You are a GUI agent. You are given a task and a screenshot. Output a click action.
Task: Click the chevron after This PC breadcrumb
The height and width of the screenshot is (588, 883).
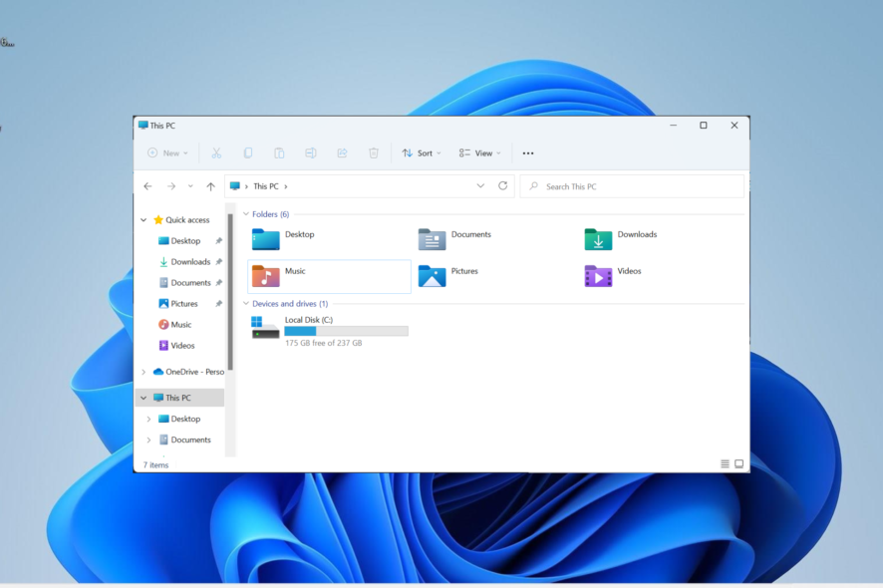pos(285,186)
